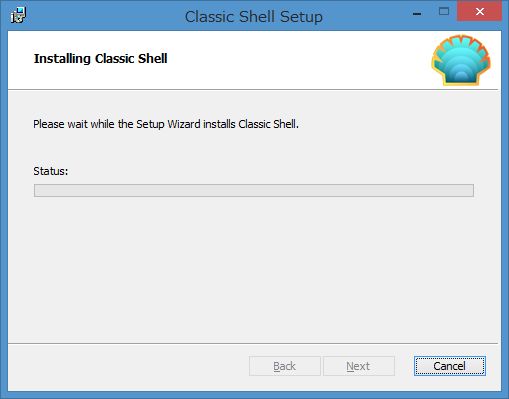Click the installation status progress bar
This screenshot has width=509, height=399.
coord(254,190)
